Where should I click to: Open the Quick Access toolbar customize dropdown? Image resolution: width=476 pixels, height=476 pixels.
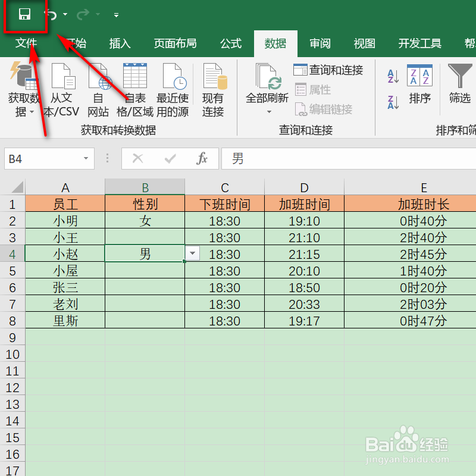point(115,15)
